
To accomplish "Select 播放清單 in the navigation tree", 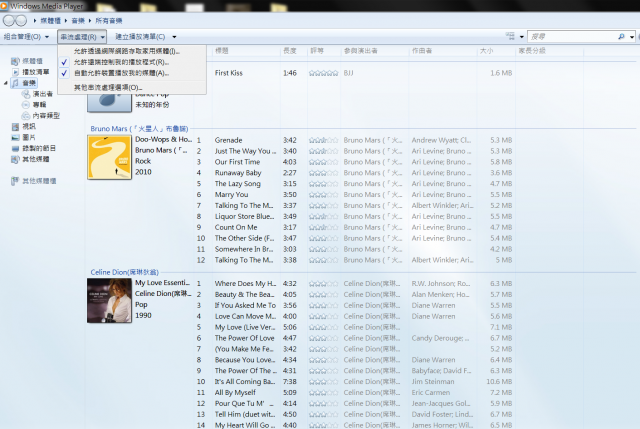I will [x=36, y=72].
